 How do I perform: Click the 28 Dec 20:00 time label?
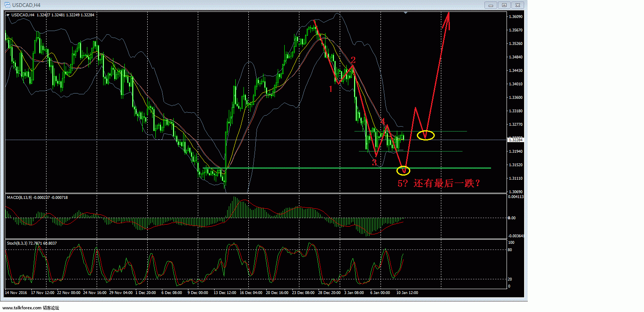tap(330, 293)
